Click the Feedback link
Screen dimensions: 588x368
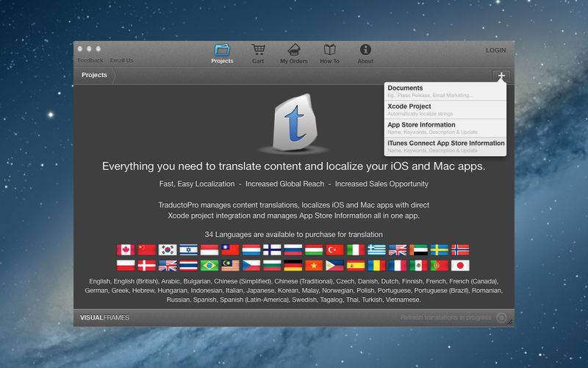click(90, 60)
